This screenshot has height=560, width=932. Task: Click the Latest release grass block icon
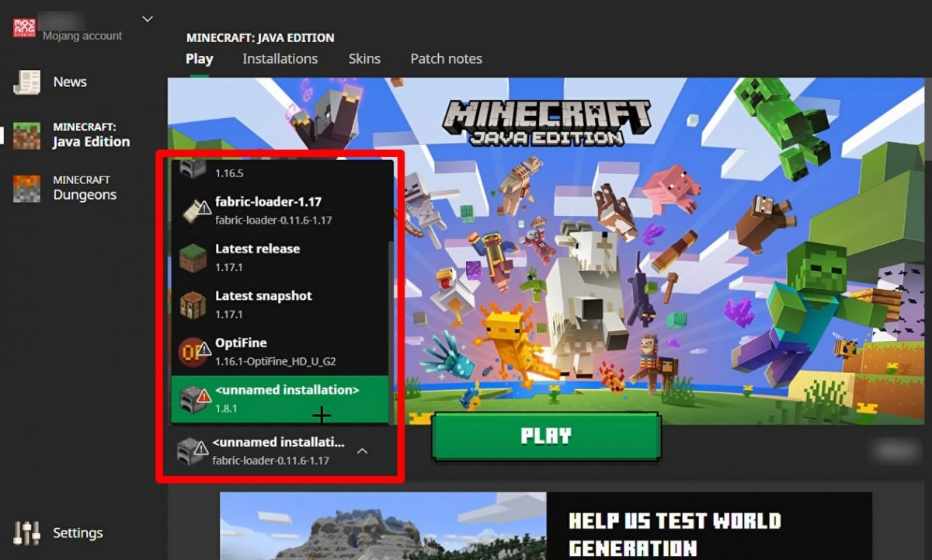(193, 257)
